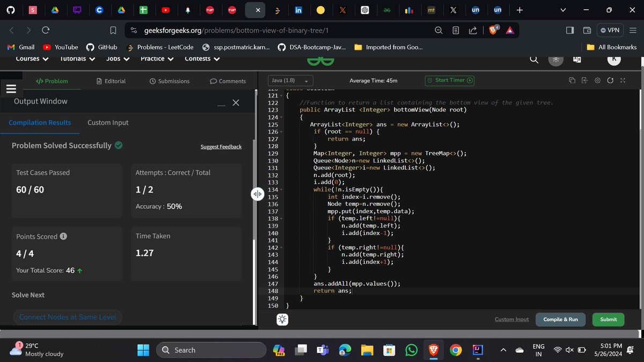Click the Start Timer button
The image size is (644, 362).
point(450,80)
